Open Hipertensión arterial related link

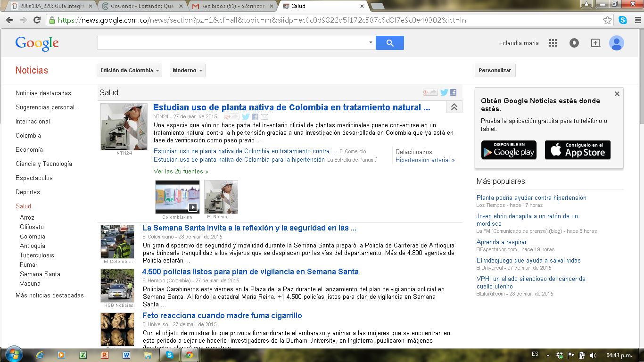(425, 160)
